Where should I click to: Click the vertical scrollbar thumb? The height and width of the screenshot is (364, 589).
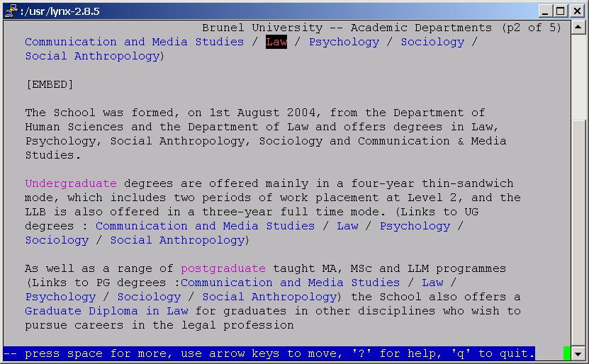(x=578, y=78)
